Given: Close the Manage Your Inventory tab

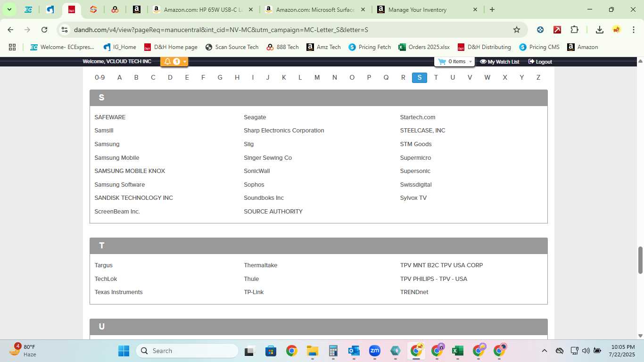Looking at the screenshot, I should click(x=475, y=9).
